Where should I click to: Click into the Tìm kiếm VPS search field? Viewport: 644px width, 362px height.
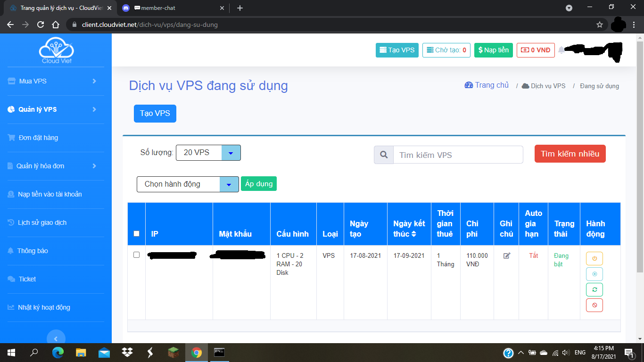point(458,155)
